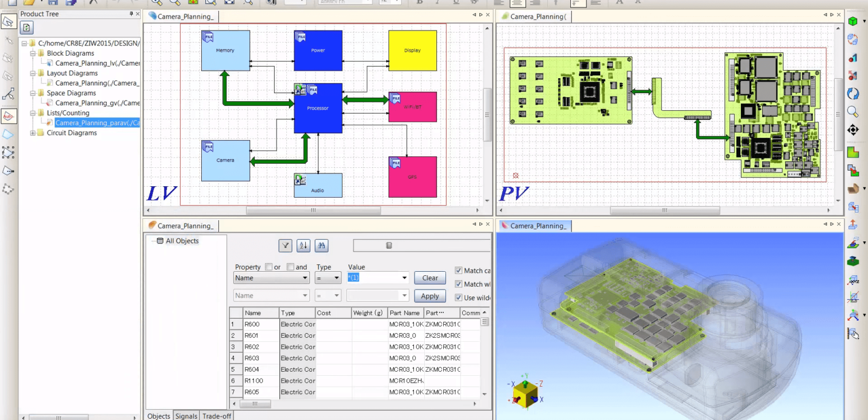Click the Name column header
Screen dimensions: 868x420
[x=261, y=313]
